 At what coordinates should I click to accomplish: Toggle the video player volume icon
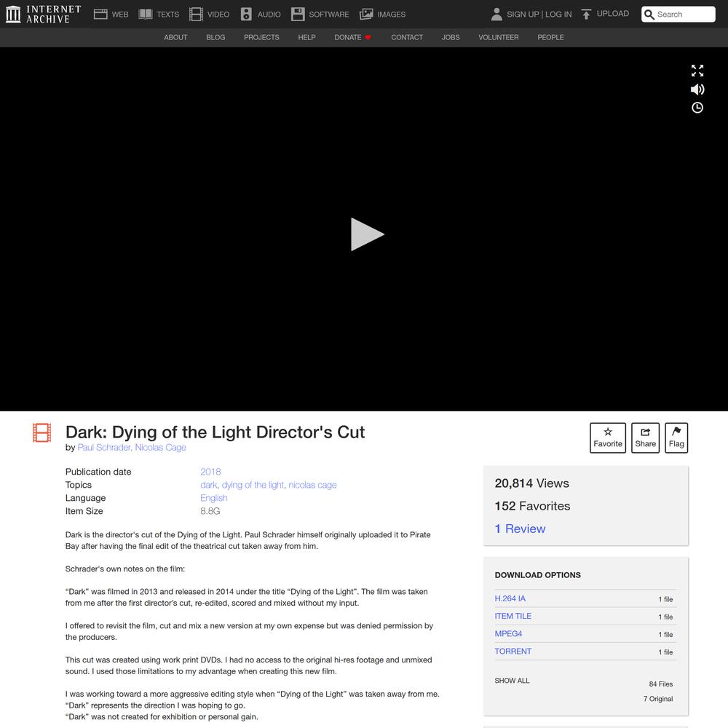coord(697,89)
